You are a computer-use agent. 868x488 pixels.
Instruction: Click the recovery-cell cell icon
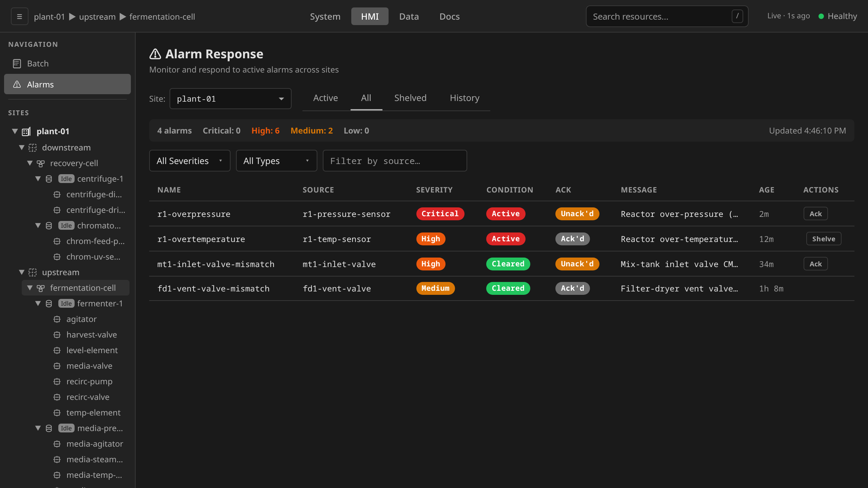(x=41, y=163)
